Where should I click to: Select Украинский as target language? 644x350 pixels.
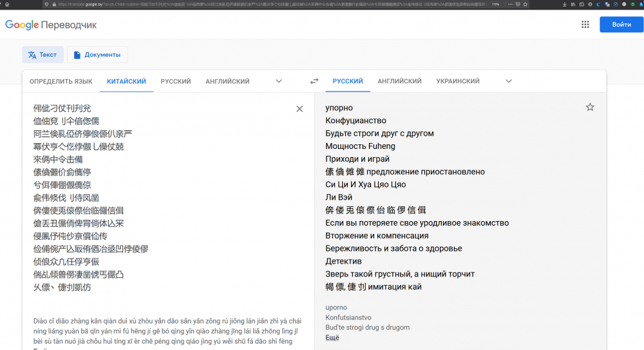coord(458,81)
